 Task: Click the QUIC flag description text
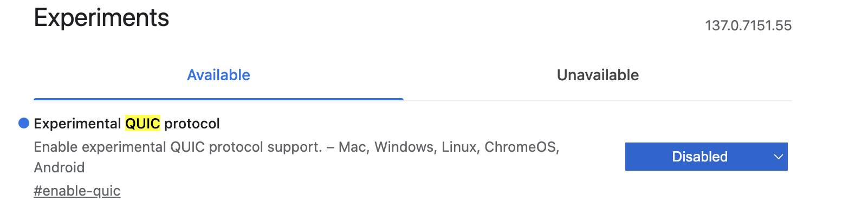click(179, 147)
